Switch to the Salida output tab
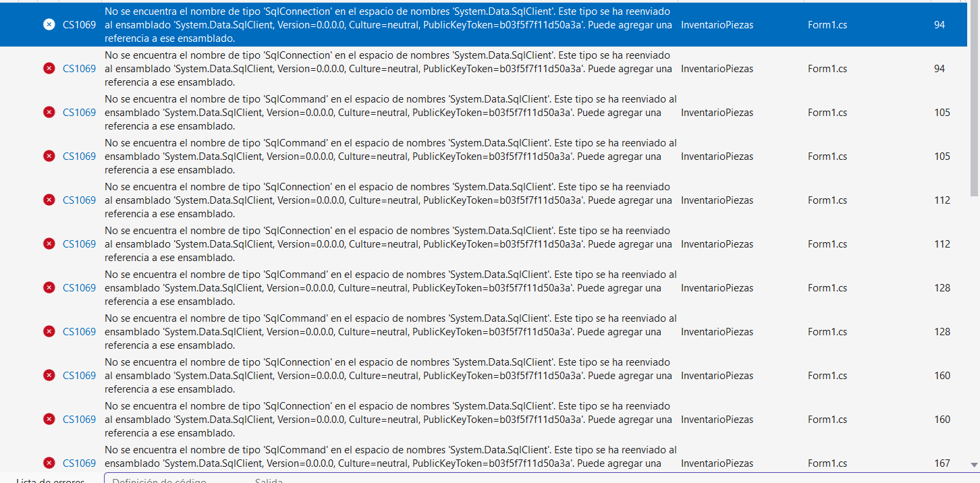This screenshot has height=483, width=980. pos(269,480)
